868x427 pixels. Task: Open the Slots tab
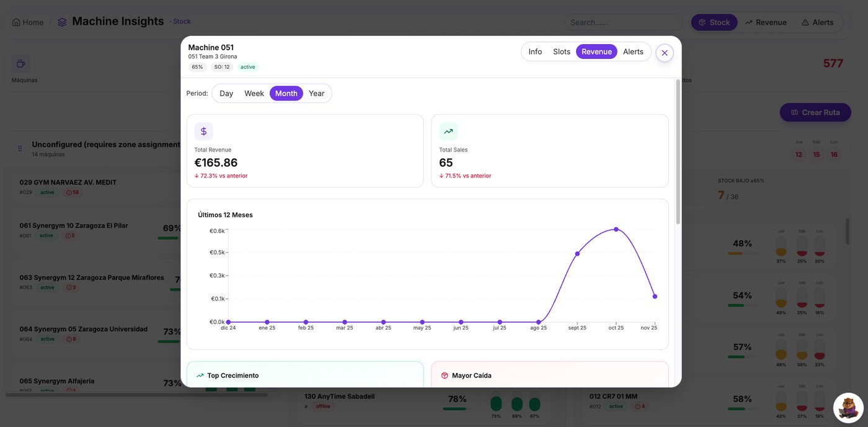coord(562,52)
